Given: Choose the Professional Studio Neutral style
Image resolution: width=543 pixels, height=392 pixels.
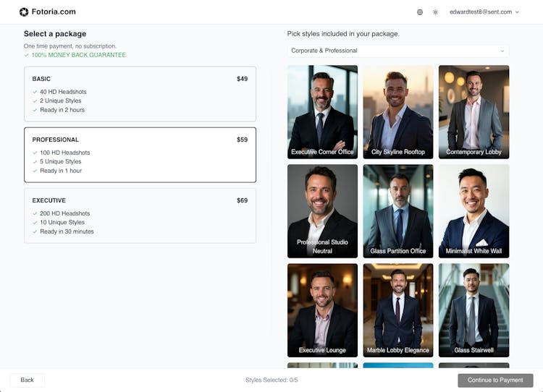Looking at the screenshot, I should [x=322, y=210].
